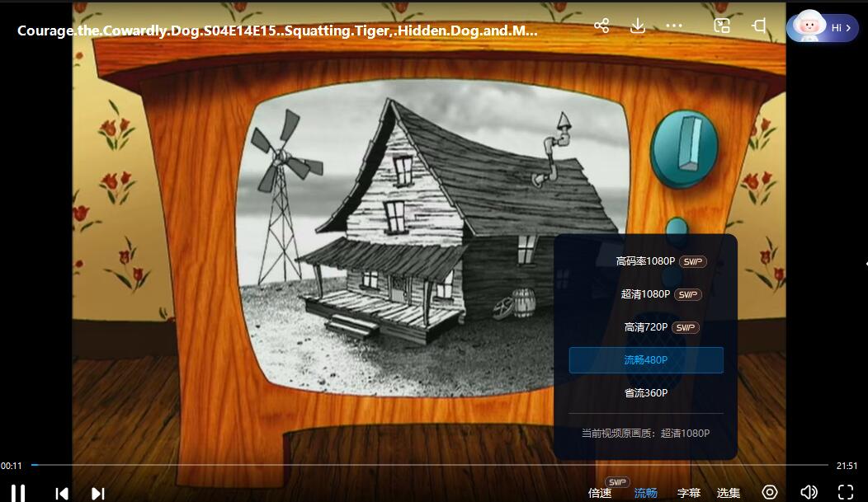Click the SVIP badge next to 高码率1080P
This screenshot has height=502, width=868.
[692, 261]
